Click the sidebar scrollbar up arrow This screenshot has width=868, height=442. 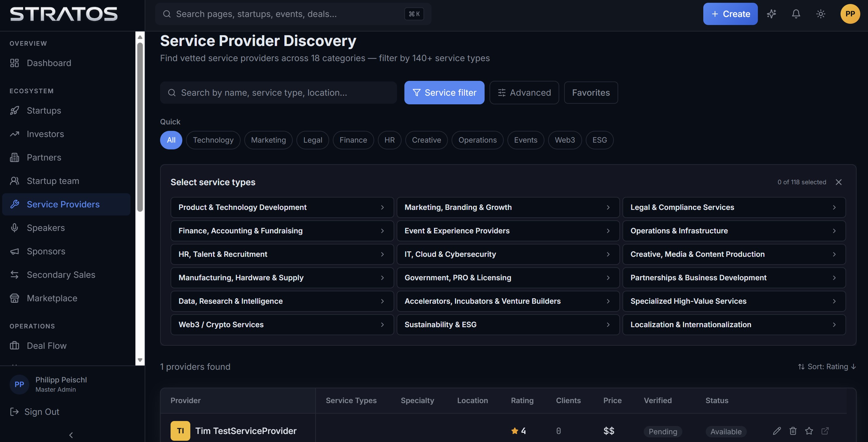(140, 37)
